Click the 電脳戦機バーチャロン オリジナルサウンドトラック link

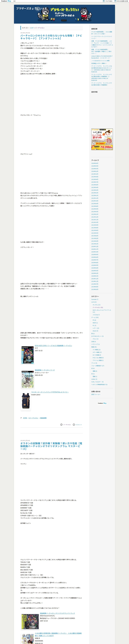pyautogui.click(x=57, y=613)
